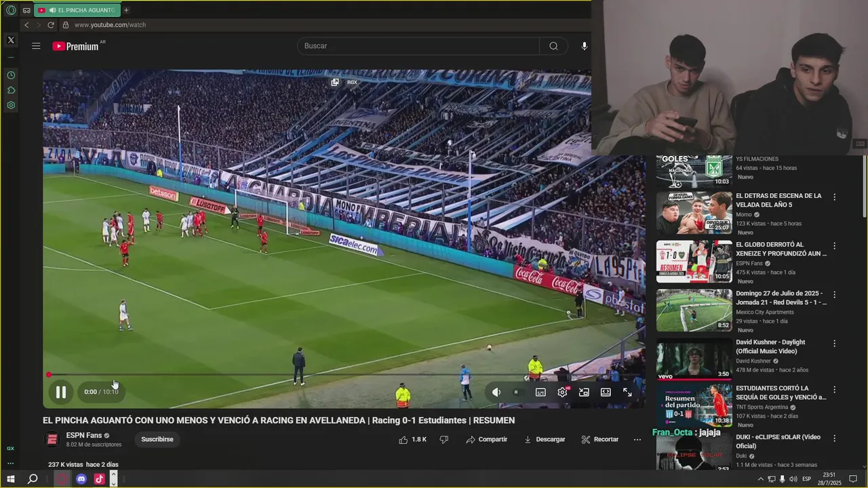
Task: Open the YouTube hamburger guide menu
Action: (36, 46)
